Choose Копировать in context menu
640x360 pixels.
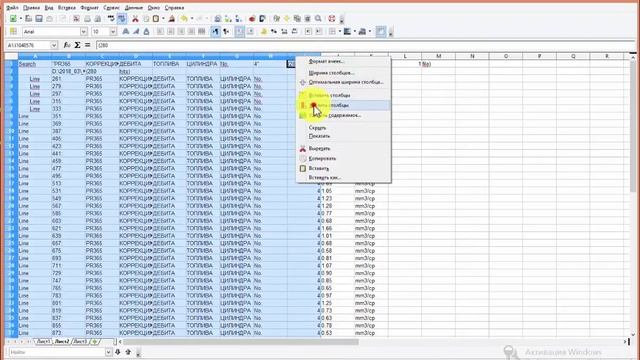coord(344,158)
